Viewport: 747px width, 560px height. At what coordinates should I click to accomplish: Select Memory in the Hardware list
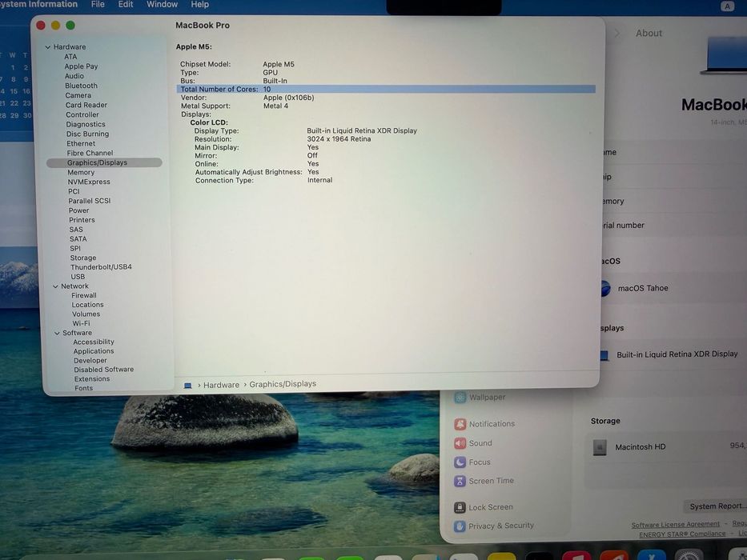click(x=81, y=172)
